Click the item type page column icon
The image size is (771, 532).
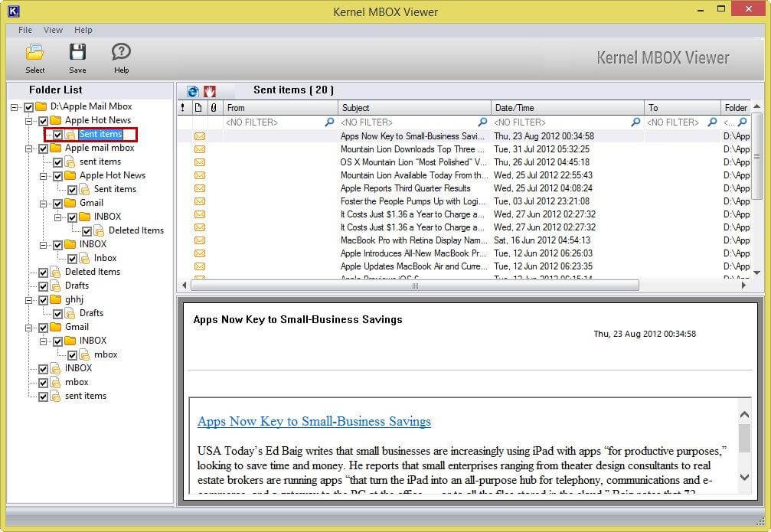[198, 107]
